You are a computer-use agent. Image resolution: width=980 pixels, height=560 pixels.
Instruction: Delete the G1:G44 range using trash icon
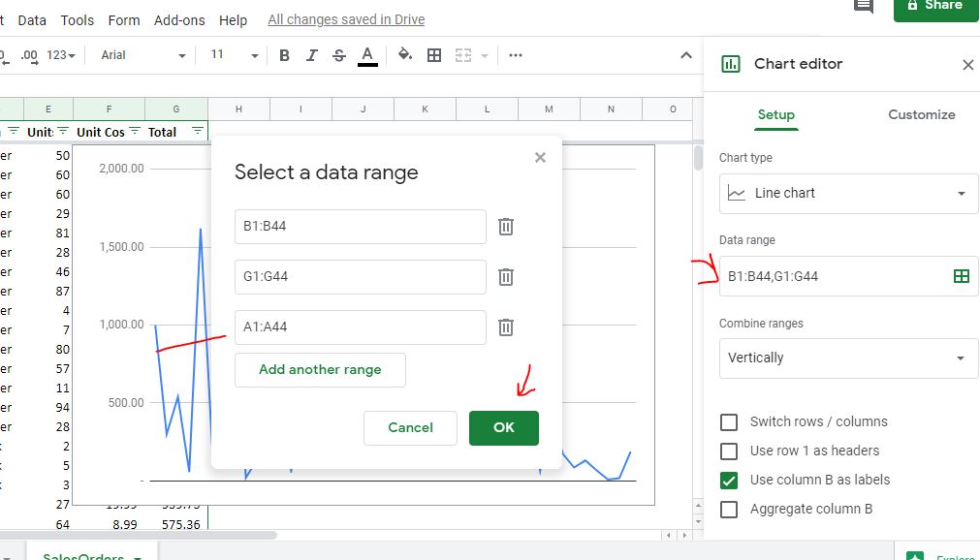tap(505, 276)
